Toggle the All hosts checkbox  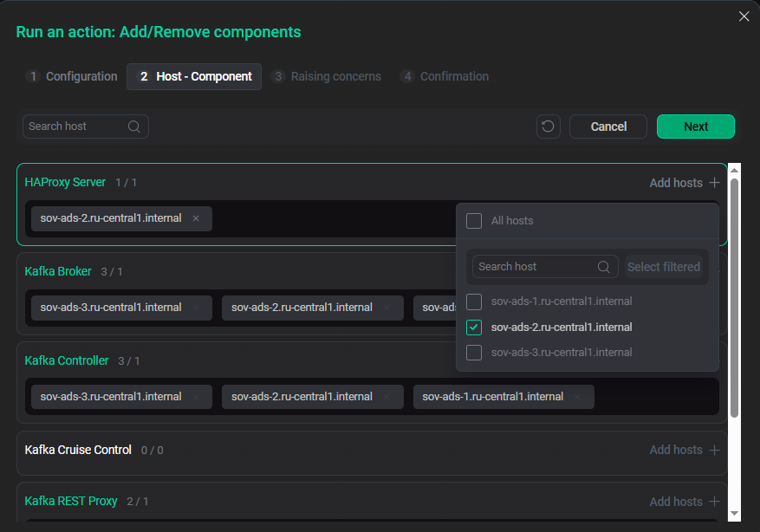click(474, 221)
